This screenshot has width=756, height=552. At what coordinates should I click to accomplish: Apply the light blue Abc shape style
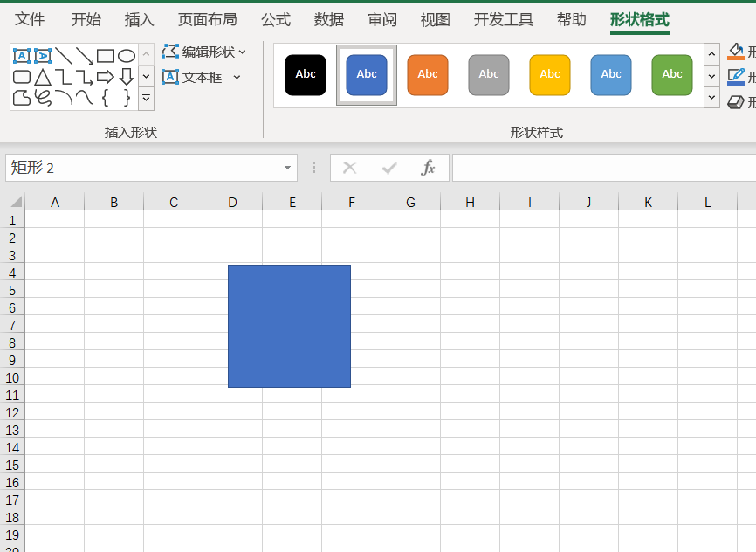click(611, 75)
